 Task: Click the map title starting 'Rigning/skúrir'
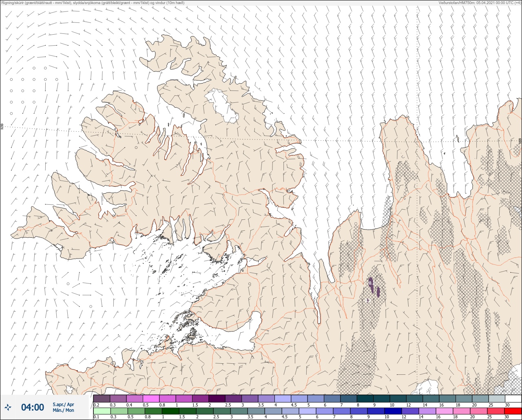92,2
